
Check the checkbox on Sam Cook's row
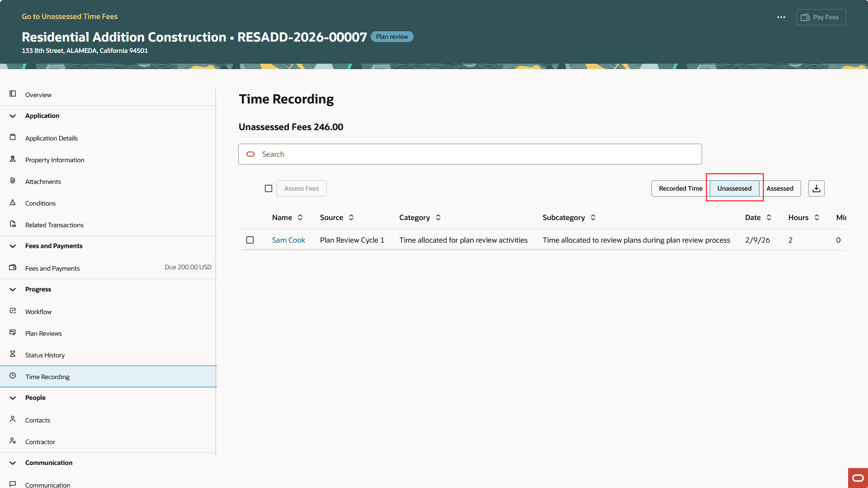250,240
